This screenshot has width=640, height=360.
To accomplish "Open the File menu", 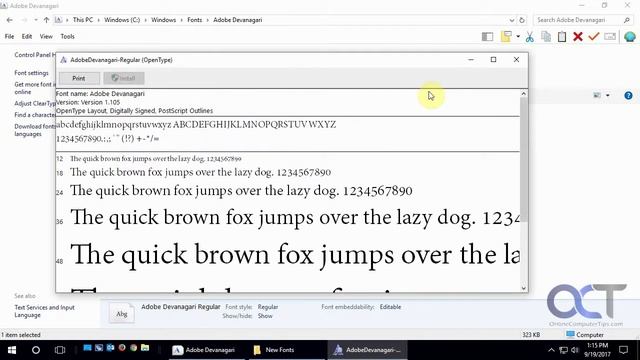I will [x=9, y=37].
